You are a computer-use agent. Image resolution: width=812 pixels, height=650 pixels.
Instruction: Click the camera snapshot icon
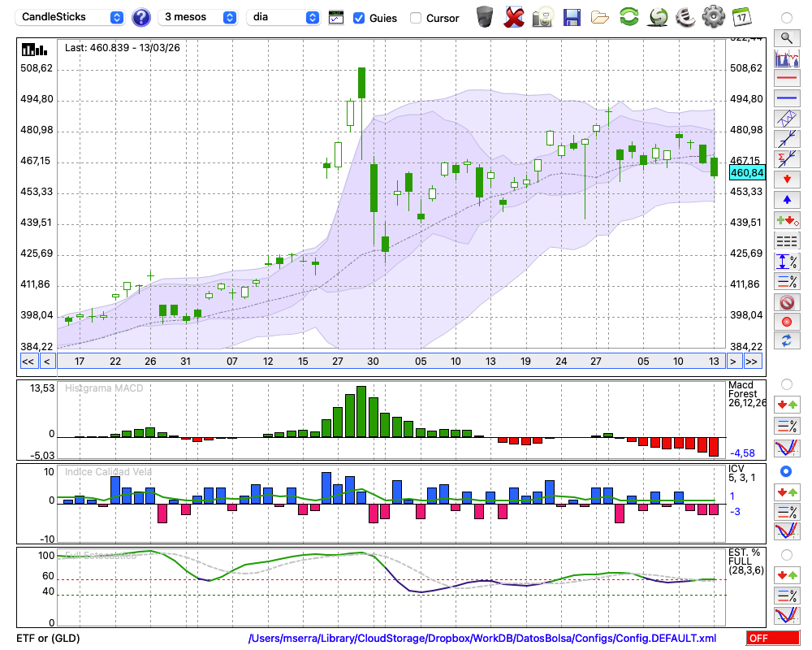(542, 16)
